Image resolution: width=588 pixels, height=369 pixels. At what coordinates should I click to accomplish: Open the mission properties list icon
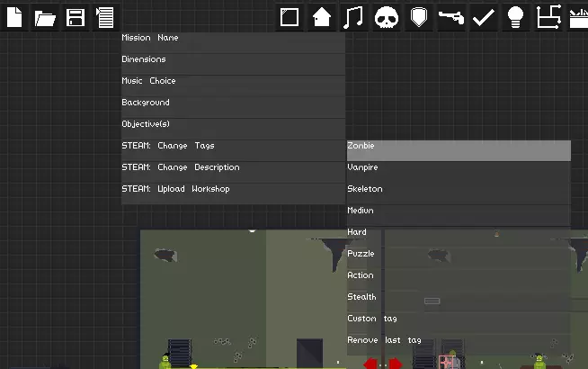pos(105,17)
